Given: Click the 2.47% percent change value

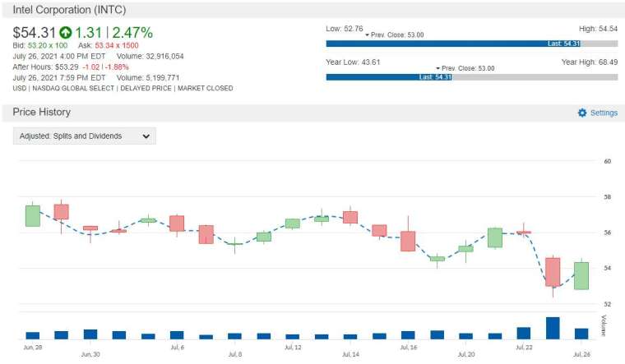Looking at the screenshot, I should point(132,33).
